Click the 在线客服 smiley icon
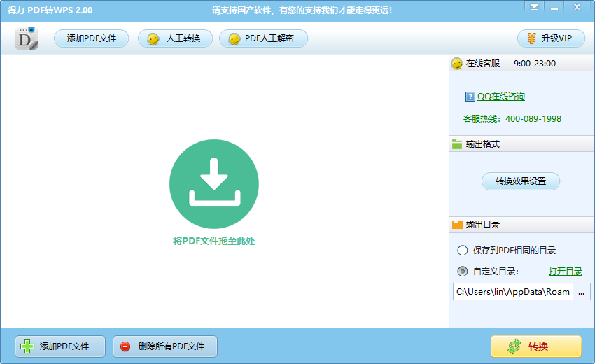595x364 pixels. click(x=457, y=64)
